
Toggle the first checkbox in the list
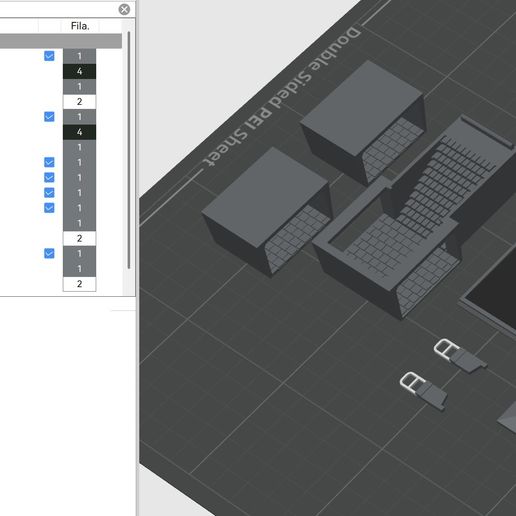click(x=49, y=56)
